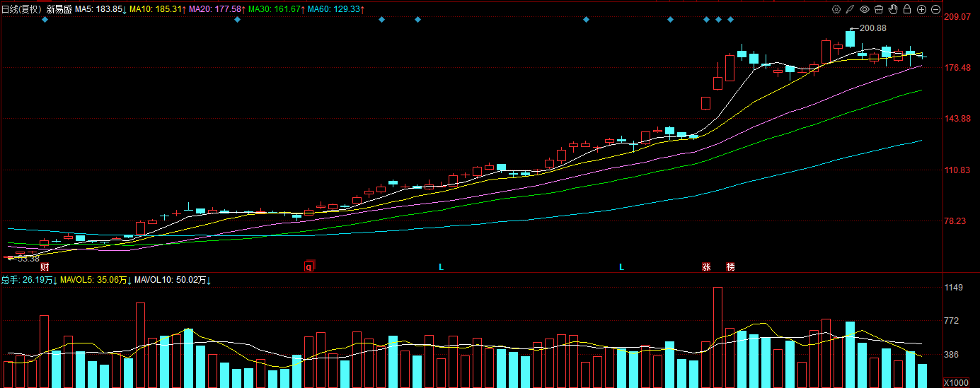
Task: Open the 日线(复权) period selector
Action: [22, 9]
